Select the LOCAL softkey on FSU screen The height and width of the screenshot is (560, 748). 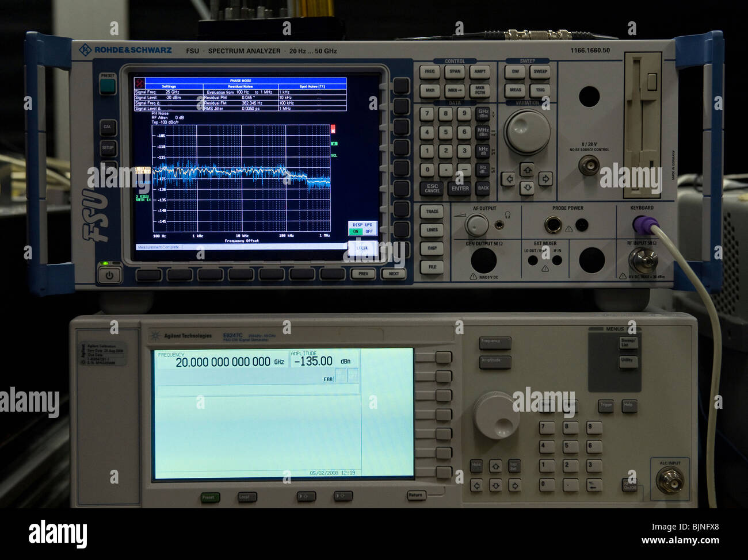[x=362, y=248]
